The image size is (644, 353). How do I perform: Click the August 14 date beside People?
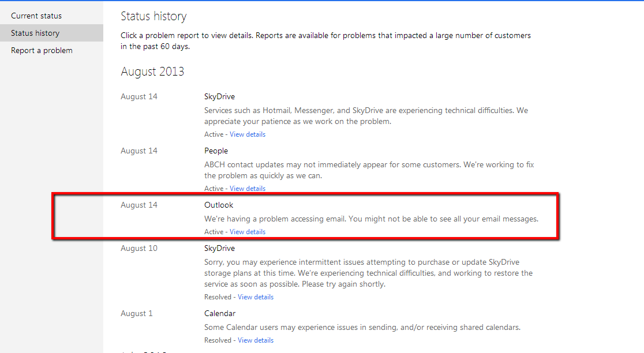pos(139,151)
